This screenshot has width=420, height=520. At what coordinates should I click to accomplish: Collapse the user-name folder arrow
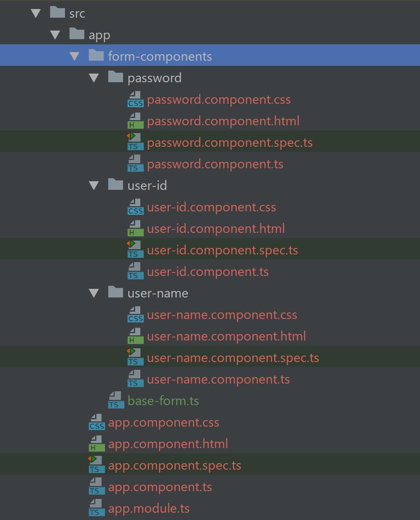(x=94, y=293)
